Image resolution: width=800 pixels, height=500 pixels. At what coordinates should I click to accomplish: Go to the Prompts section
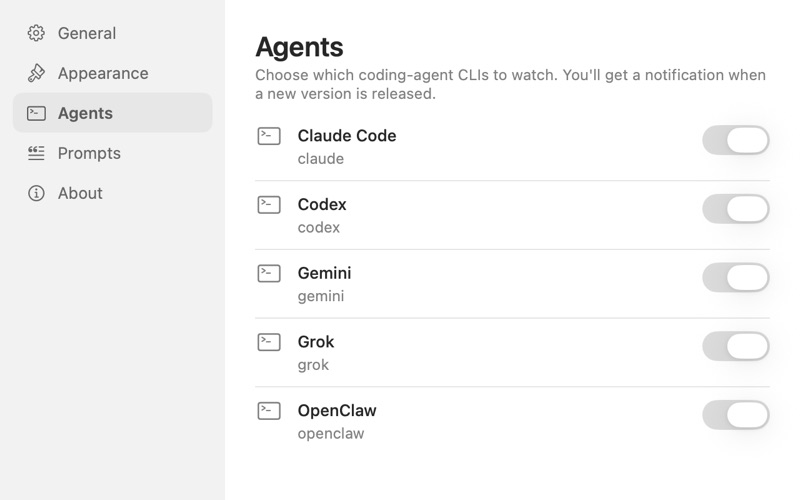pos(112,153)
